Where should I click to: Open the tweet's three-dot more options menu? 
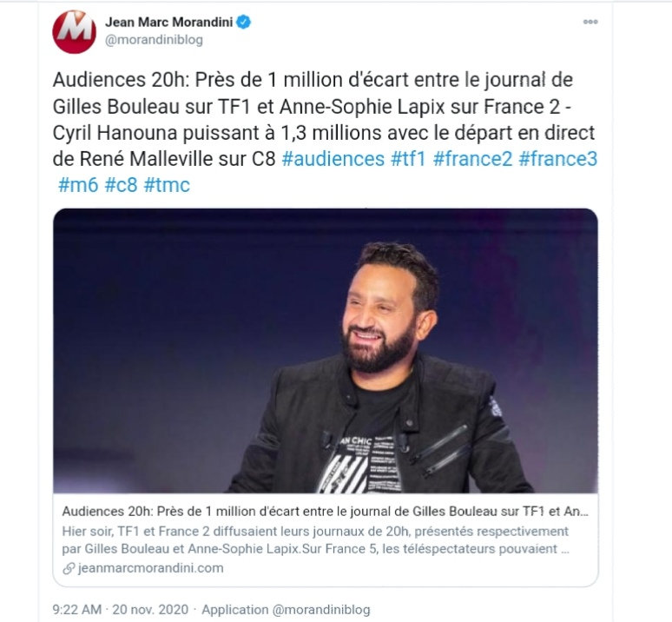coord(590,23)
